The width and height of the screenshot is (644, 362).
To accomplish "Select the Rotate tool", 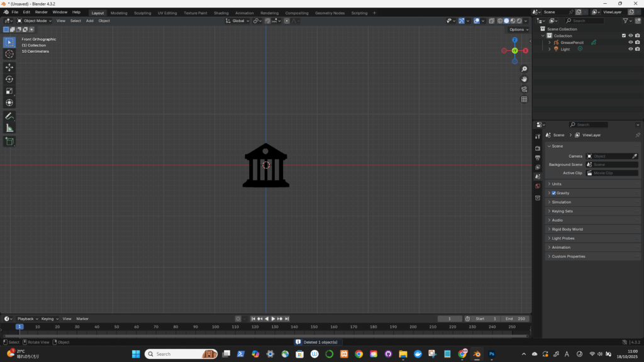I will [9, 79].
